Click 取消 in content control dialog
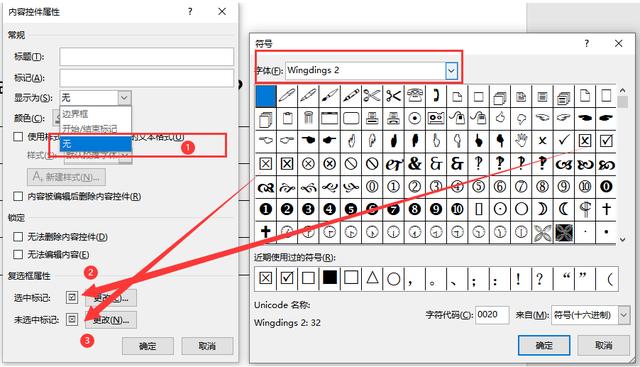 tap(207, 346)
